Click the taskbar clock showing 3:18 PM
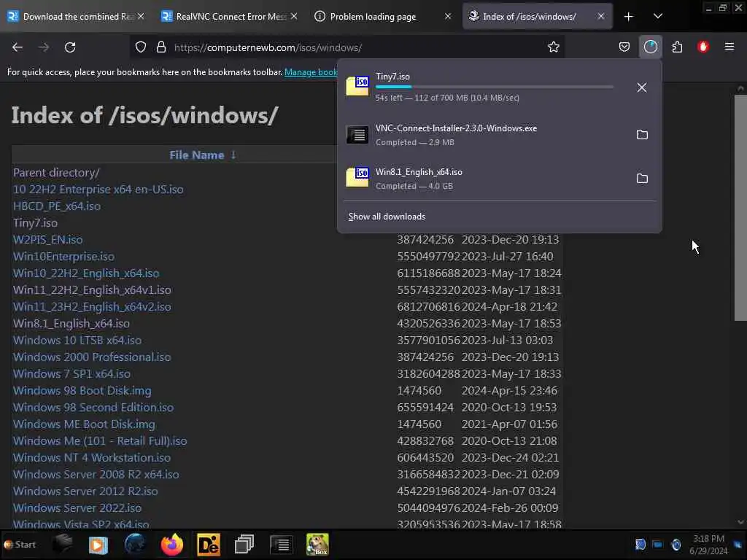 [708, 545]
